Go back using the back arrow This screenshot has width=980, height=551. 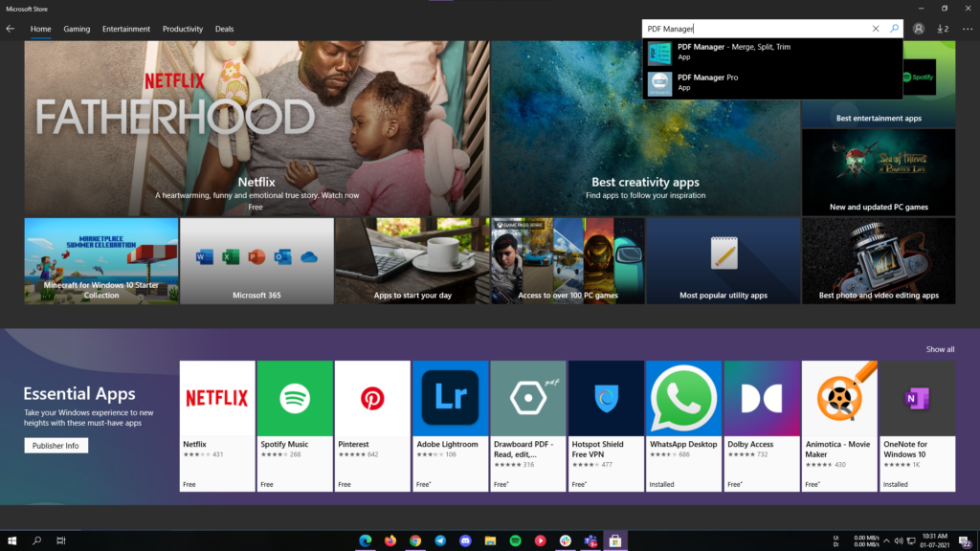11,29
